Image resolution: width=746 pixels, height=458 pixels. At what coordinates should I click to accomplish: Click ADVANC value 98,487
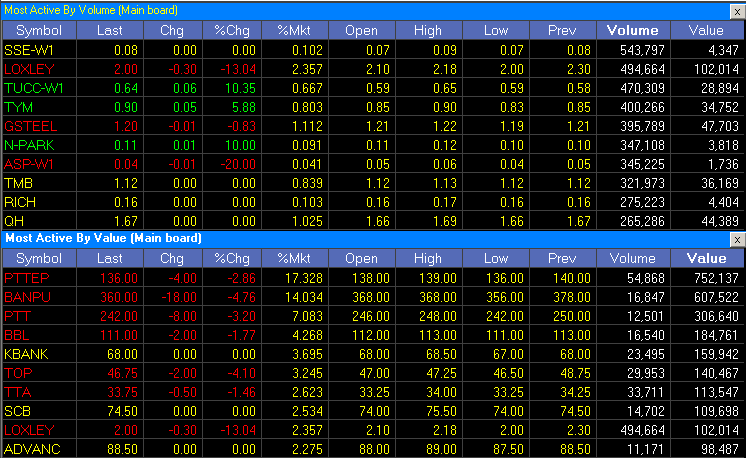coord(720,449)
